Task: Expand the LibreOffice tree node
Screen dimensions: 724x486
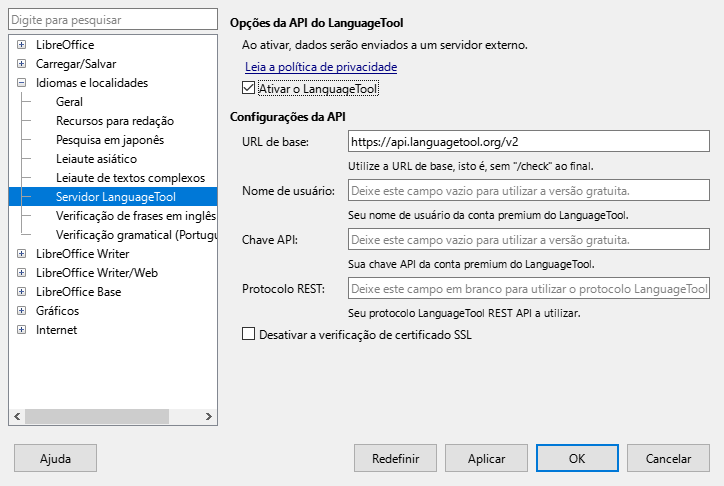Action: pyautogui.click(x=21, y=45)
